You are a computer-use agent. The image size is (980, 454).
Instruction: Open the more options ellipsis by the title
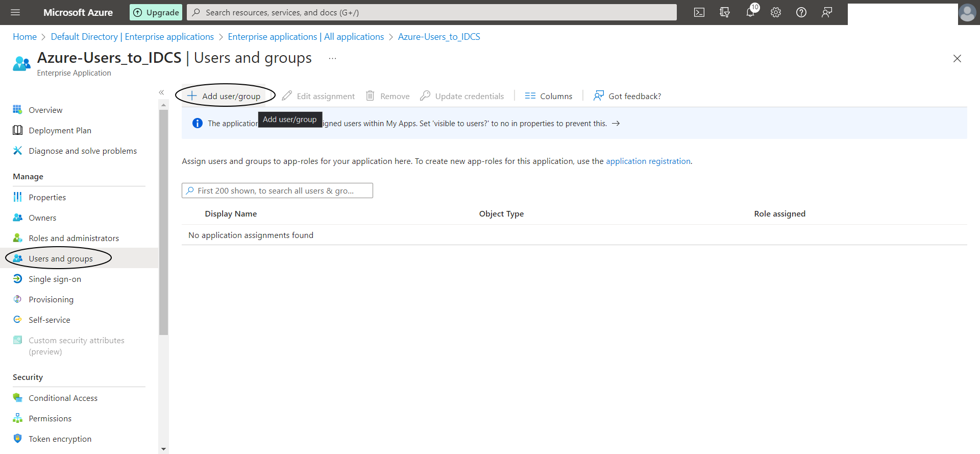pos(332,58)
